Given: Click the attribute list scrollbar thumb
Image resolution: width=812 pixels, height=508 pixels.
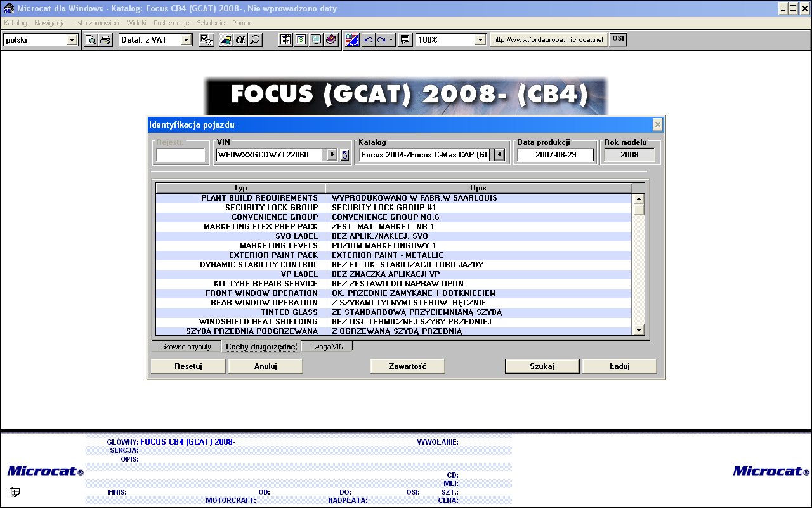Looking at the screenshot, I should point(639,210).
